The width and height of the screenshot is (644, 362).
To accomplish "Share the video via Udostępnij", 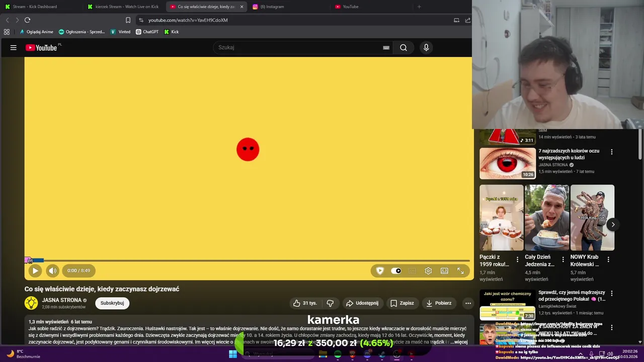I will click(362, 303).
